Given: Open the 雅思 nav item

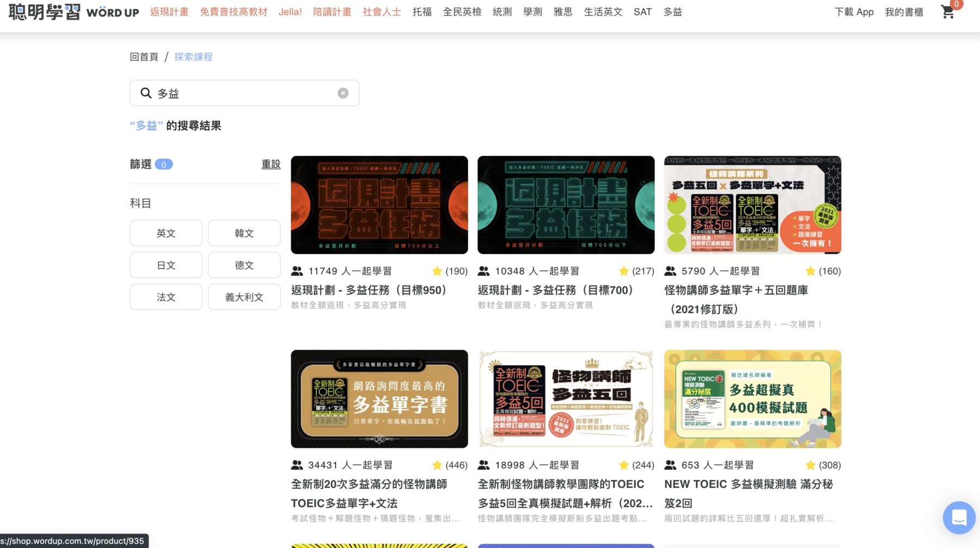Looking at the screenshot, I should coord(563,12).
